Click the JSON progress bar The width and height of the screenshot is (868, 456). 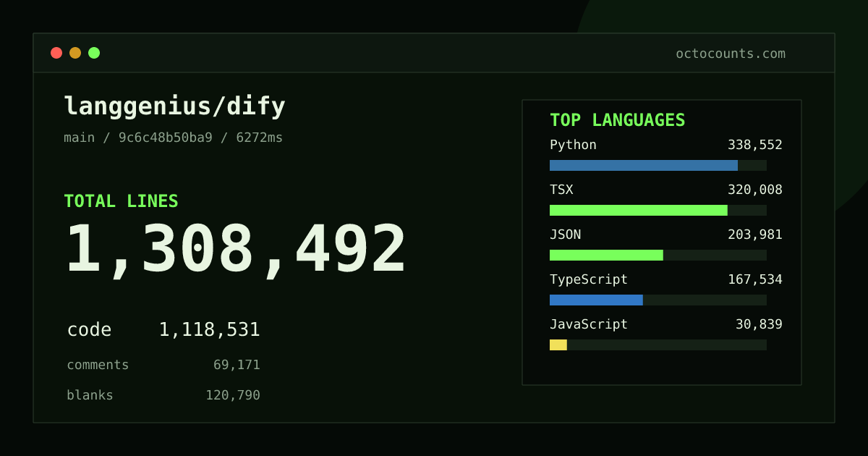pos(658,255)
